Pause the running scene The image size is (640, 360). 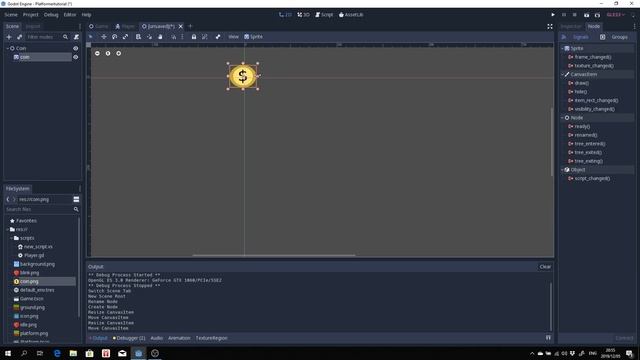(564, 15)
